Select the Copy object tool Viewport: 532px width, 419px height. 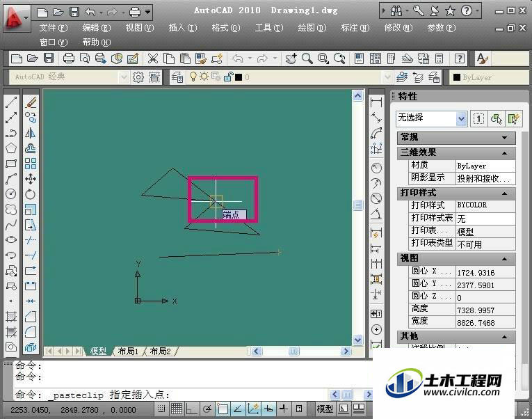tap(31, 118)
